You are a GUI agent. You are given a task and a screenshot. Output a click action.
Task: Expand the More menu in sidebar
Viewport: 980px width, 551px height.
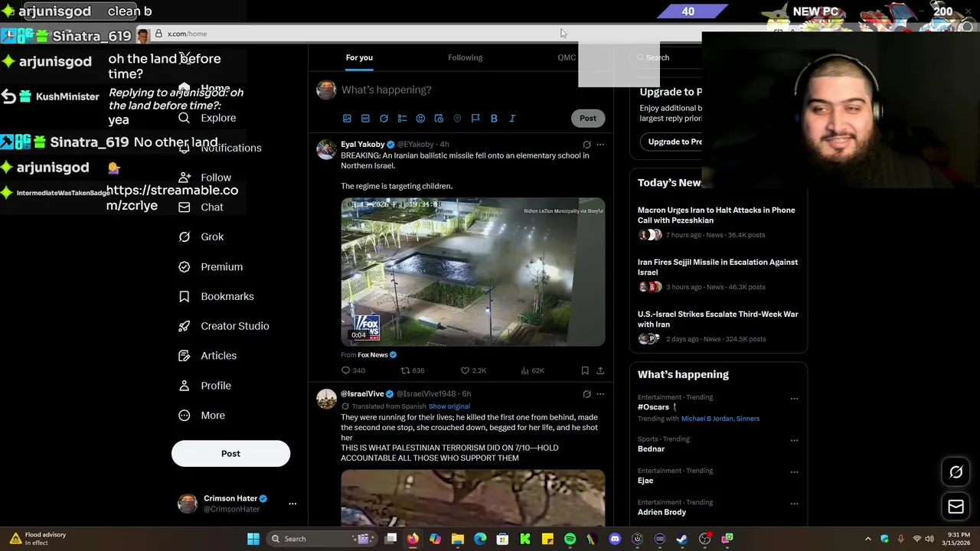coord(201,416)
